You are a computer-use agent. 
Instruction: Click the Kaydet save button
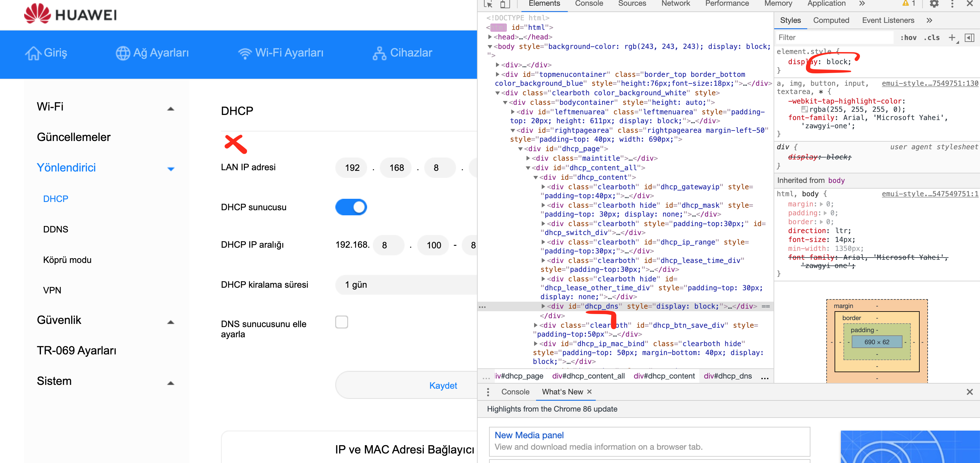[x=406, y=385]
